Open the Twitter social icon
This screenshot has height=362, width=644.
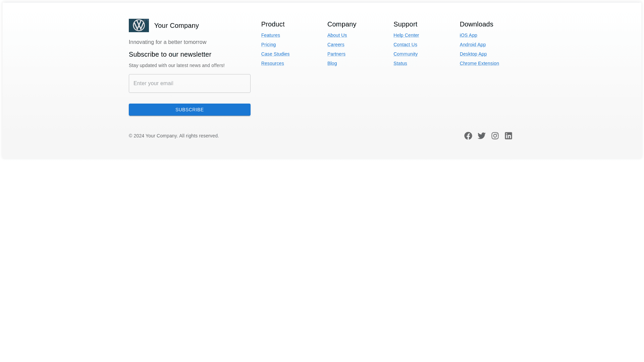tap(481, 136)
